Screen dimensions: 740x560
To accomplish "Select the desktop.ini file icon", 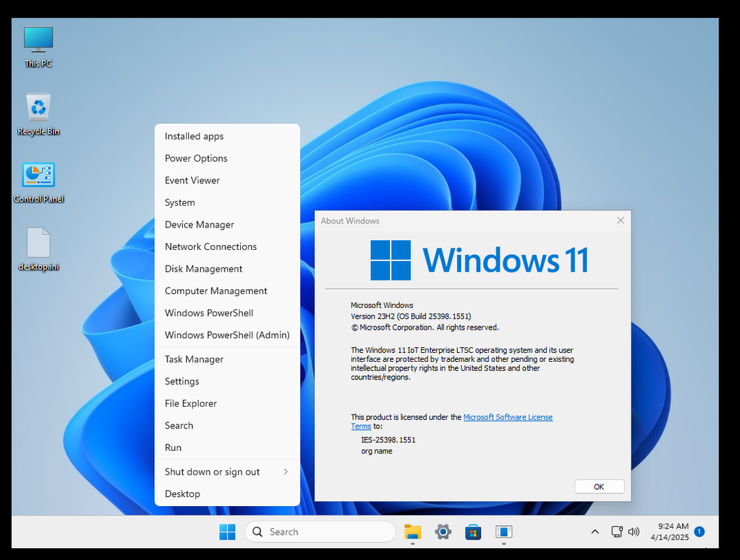I will coord(39,250).
